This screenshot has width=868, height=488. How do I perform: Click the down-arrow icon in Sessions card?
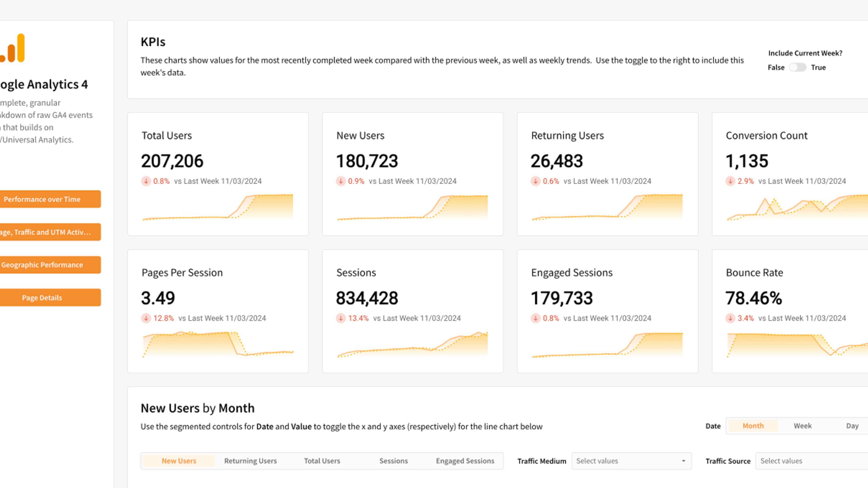pos(341,318)
